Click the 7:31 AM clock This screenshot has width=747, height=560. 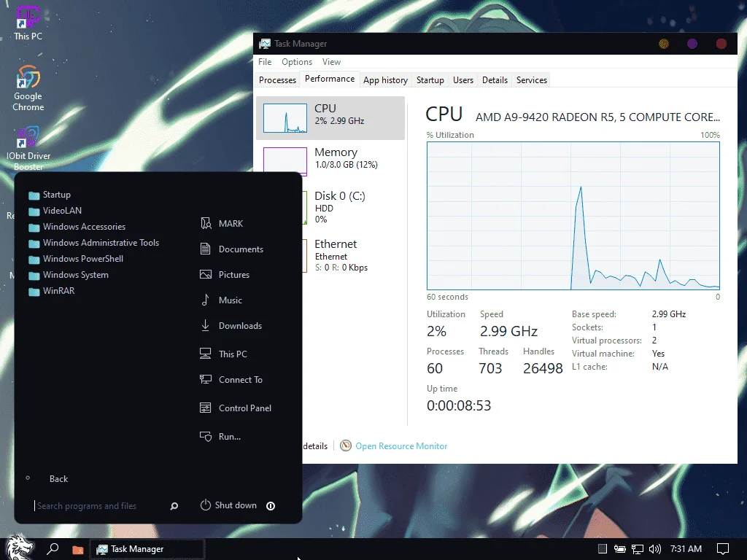click(686, 549)
